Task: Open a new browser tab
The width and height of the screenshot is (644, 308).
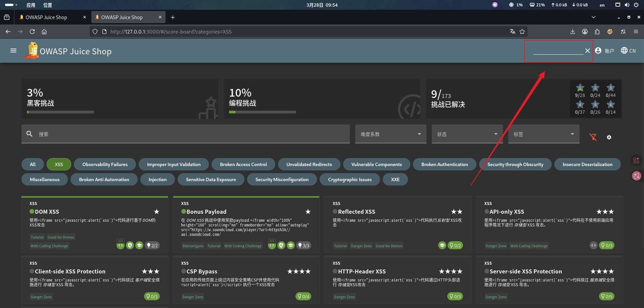Action: coord(173,17)
